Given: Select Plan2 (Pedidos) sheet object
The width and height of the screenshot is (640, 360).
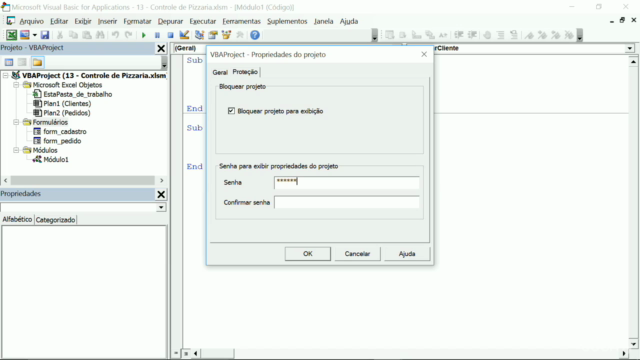Looking at the screenshot, I should 67,113.
